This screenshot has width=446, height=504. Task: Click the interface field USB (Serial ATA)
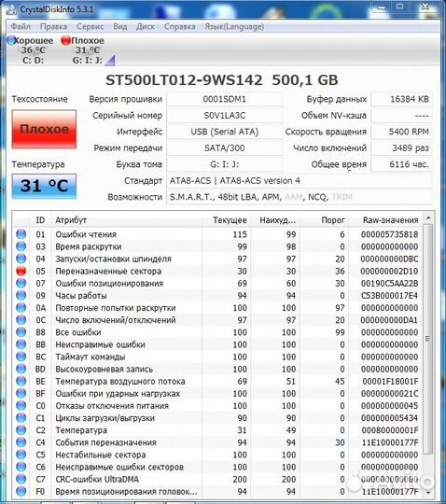pos(225,132)
